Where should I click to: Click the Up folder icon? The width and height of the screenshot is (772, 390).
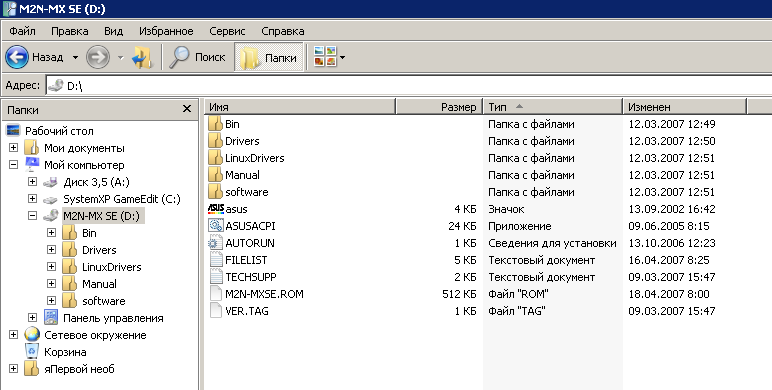(x=142, y=57)
